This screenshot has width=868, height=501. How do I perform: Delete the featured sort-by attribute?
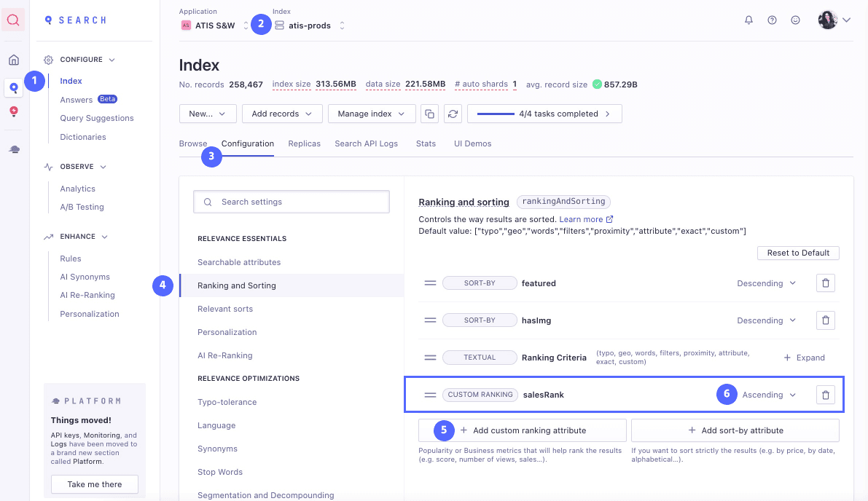[x=826, y=283]
